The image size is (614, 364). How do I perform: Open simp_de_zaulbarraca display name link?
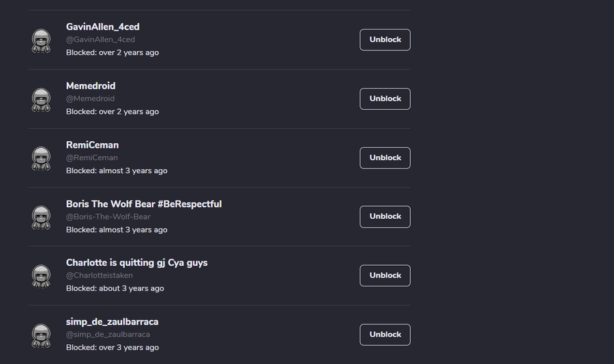click(112, 322)
